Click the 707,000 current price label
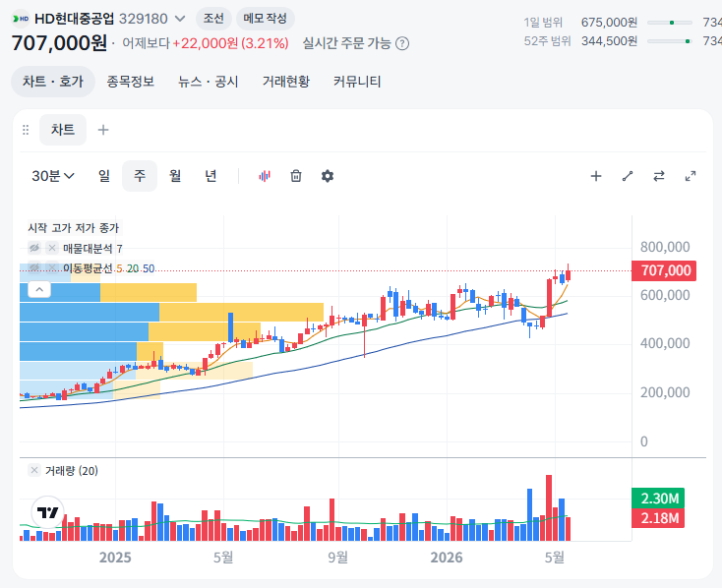This screenshot has height=588, width=722. [664, 270]
